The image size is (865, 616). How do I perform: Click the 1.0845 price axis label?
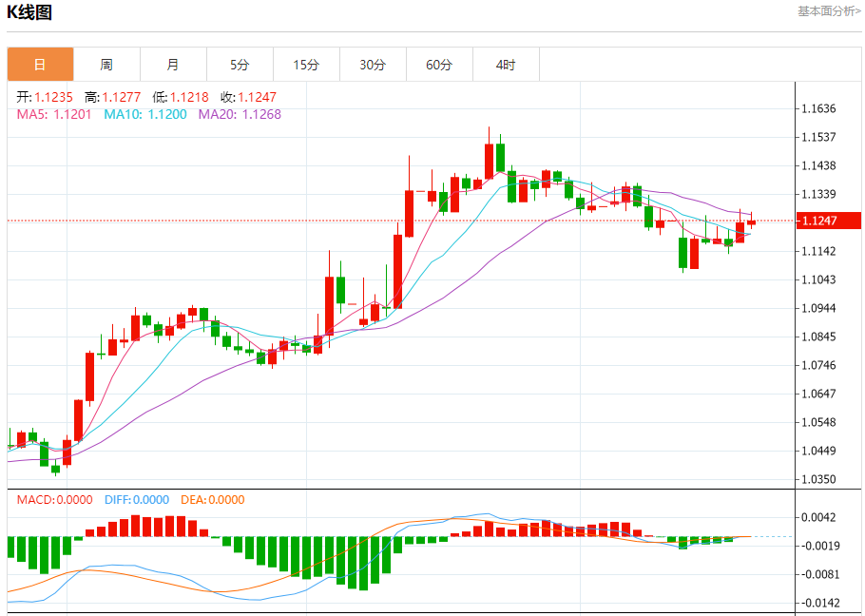pyautogui.click(x=819, y=337)
